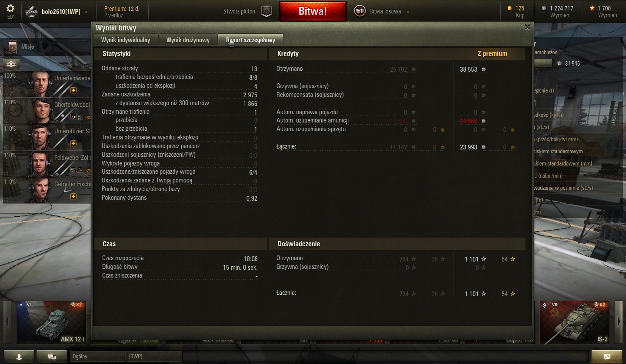Select the AMX 12 t tank thumbnail

click(51, 322)
